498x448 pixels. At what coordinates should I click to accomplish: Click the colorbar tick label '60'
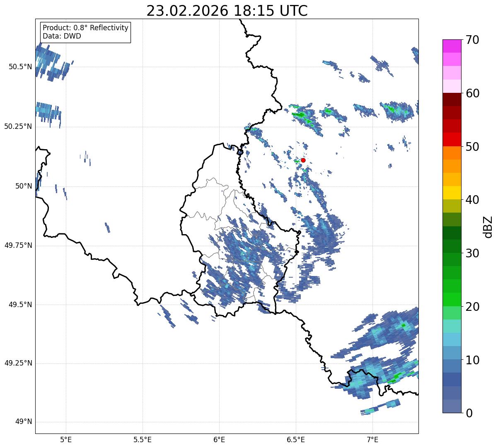click(x=472, y=93)
